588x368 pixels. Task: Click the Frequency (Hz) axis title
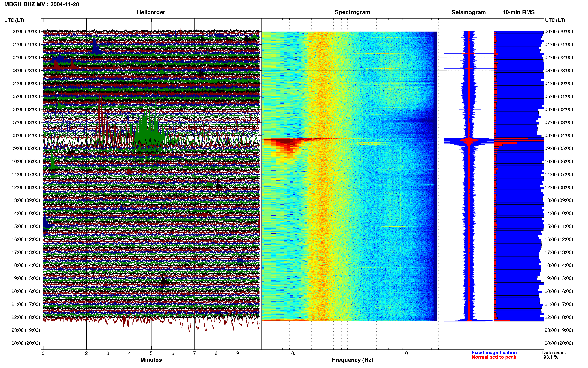click(x=352, y=360)
